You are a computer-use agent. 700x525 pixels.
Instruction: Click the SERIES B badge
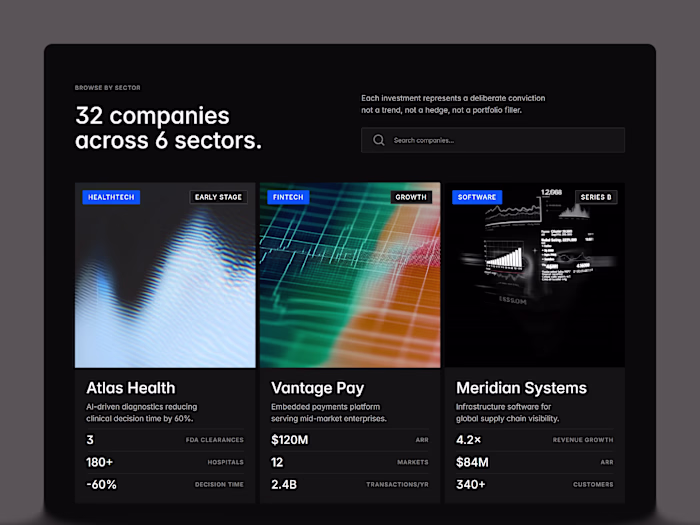tap(596, 197)
